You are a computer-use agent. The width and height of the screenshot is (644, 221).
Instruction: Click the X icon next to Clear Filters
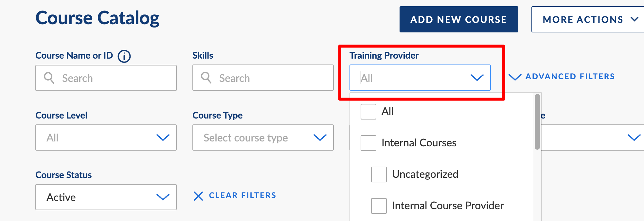point(198,196)
